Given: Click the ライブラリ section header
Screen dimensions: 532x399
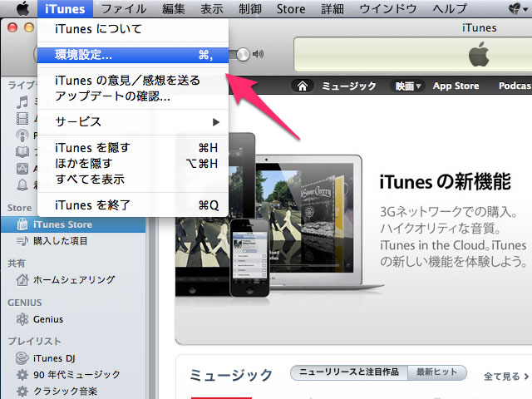Looking at the screenshot, I should coord(22,85).
